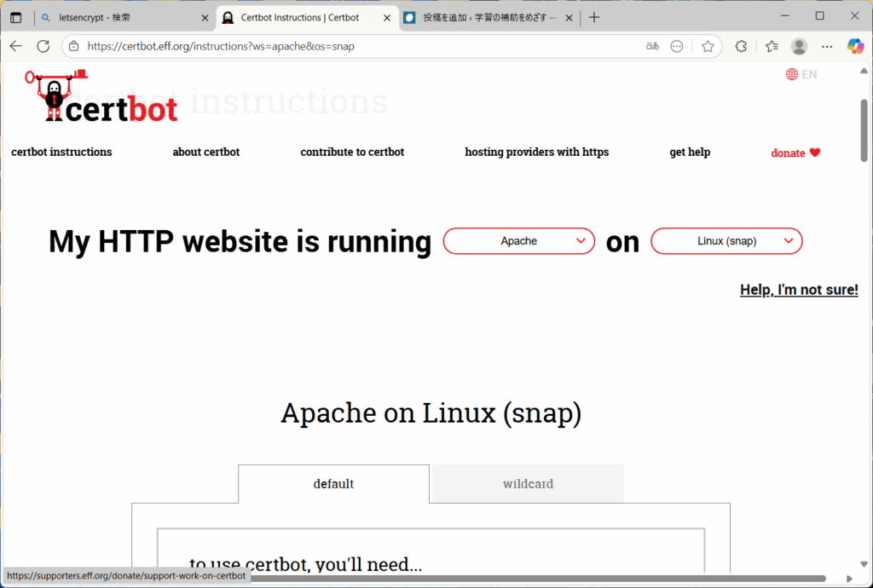
Task: Open the certbot instructions nav item
Action: point(61,152)
